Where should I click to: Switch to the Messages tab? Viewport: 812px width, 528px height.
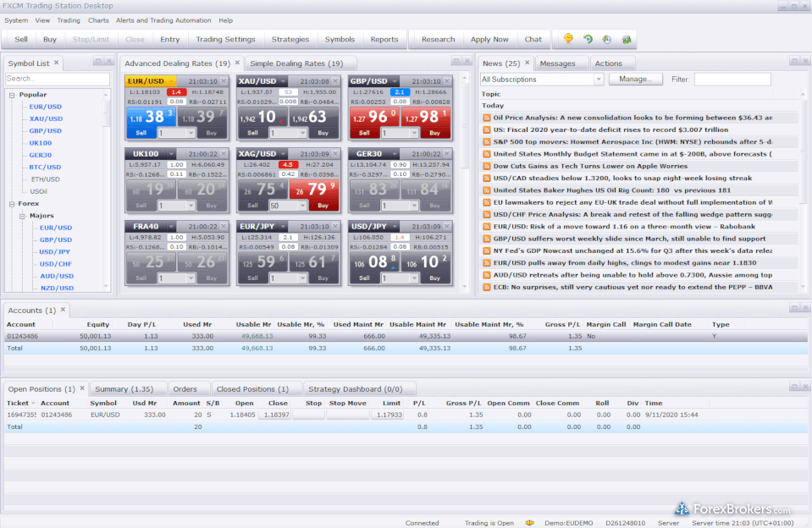tap(557, 63)
